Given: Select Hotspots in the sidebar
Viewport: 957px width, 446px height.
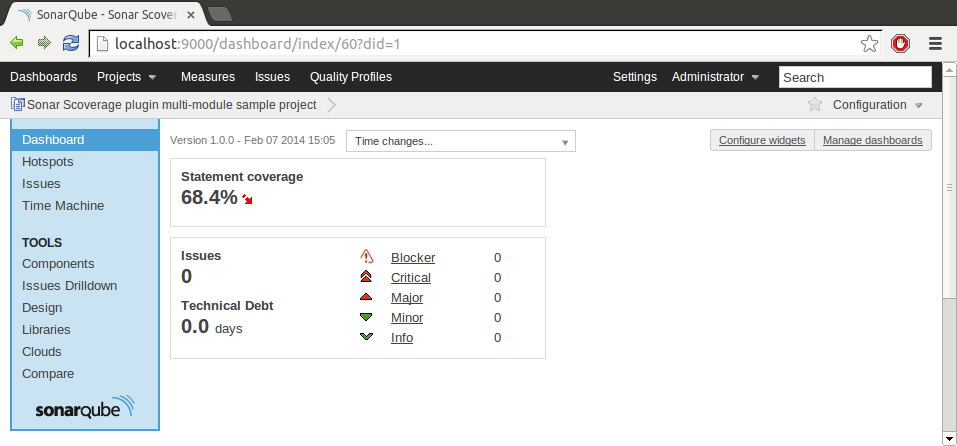Looking at the screenshot, I should (48, 162).
